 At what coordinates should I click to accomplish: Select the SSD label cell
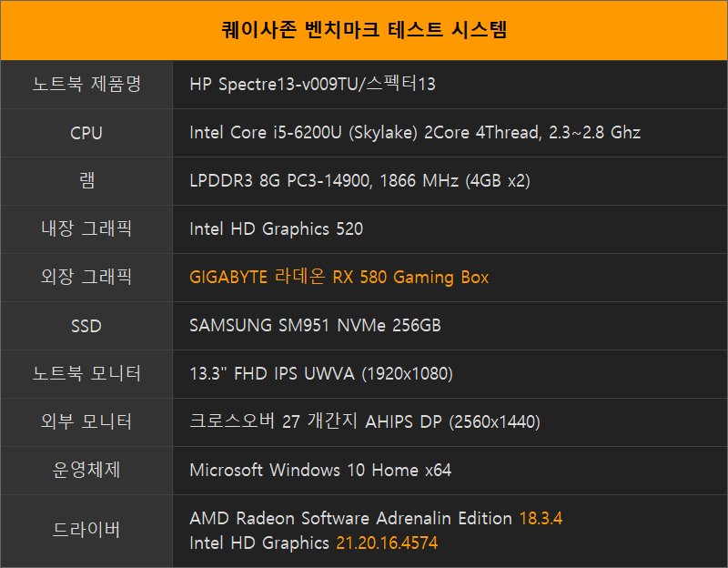click(x=86, y=326)
